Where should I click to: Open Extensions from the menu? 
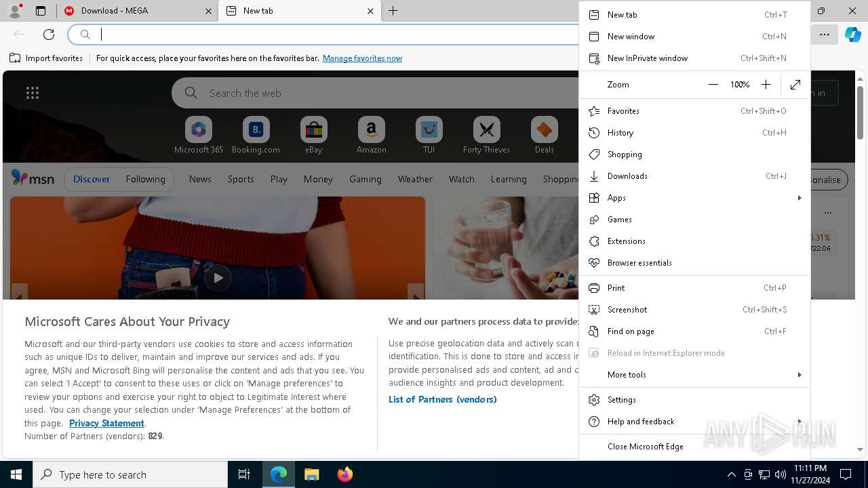coord(694,241)
